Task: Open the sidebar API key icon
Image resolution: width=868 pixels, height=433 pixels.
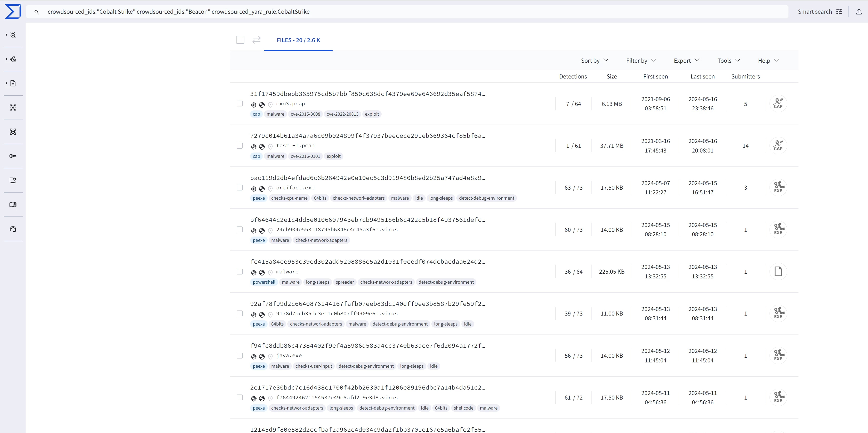Action: coord(13,156)
